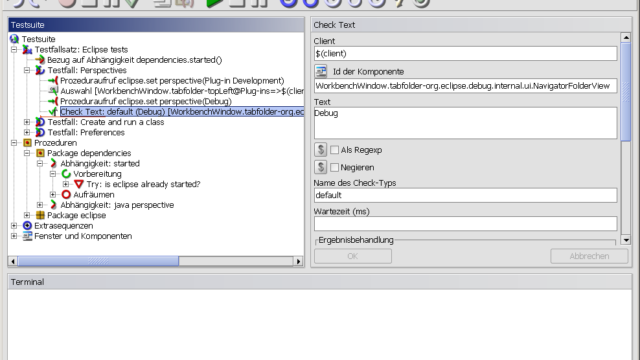The width and height of the screenshot is (640, 360).
Task: Click inside the Terminal output area
Action: 320,324
